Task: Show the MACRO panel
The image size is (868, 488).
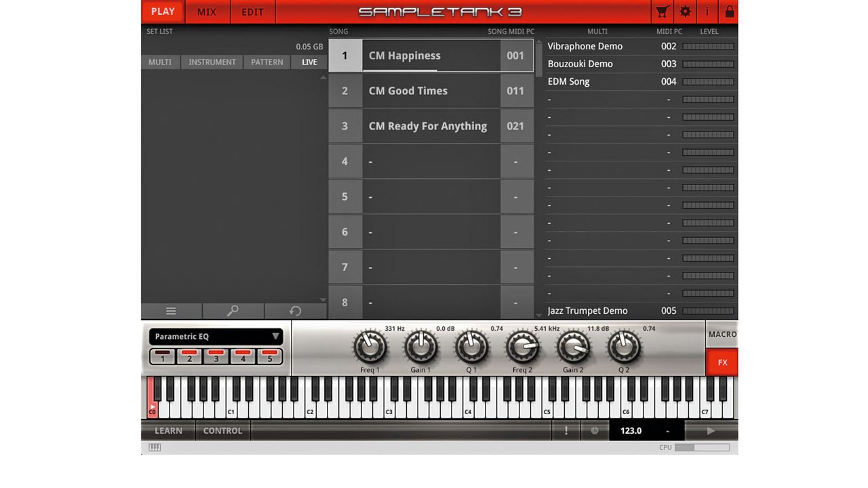Action: (722, 334)
